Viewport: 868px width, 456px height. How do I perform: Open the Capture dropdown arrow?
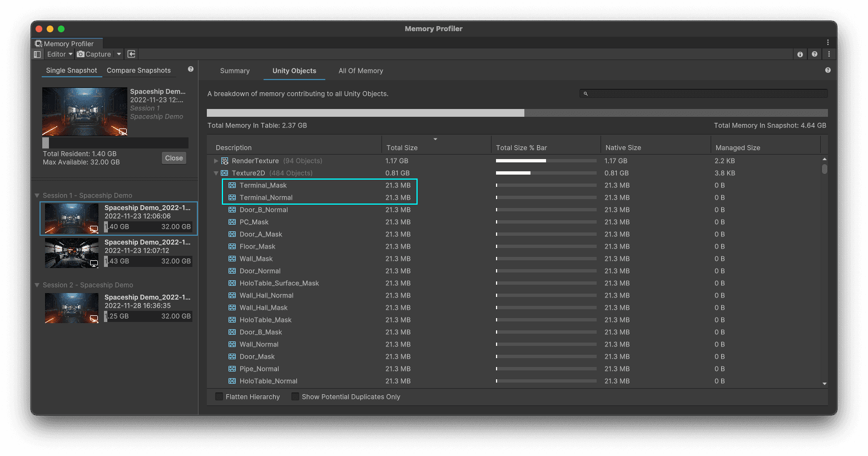[119, 54]
